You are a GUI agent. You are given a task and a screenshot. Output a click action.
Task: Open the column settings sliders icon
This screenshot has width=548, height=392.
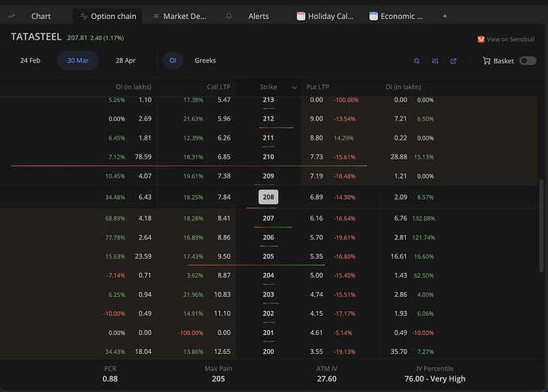435,61
